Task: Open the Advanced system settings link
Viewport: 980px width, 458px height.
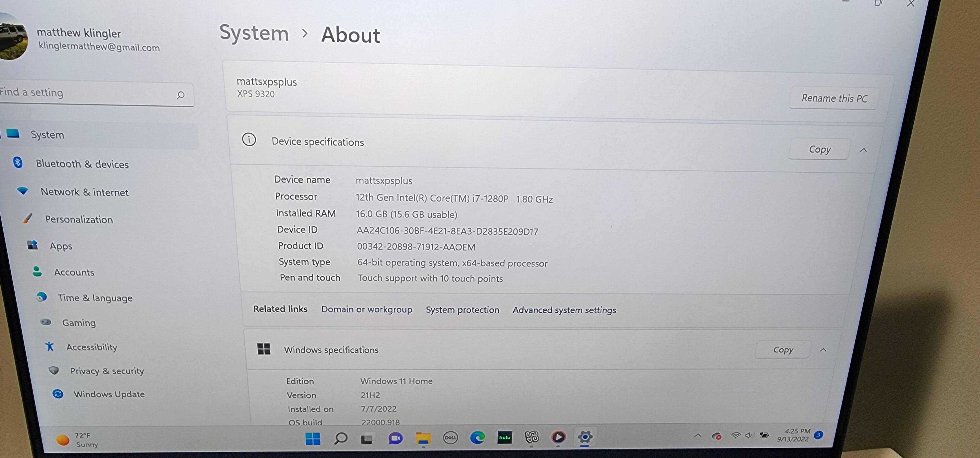Action: [x=564, y=310]
